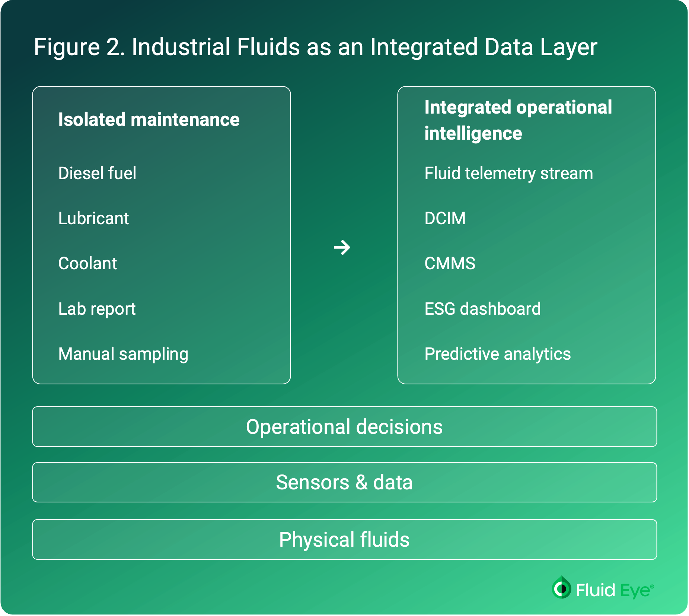Click the Lubricant entry
This screenshot has width=689, height=616.
click(x=93, y=218)
